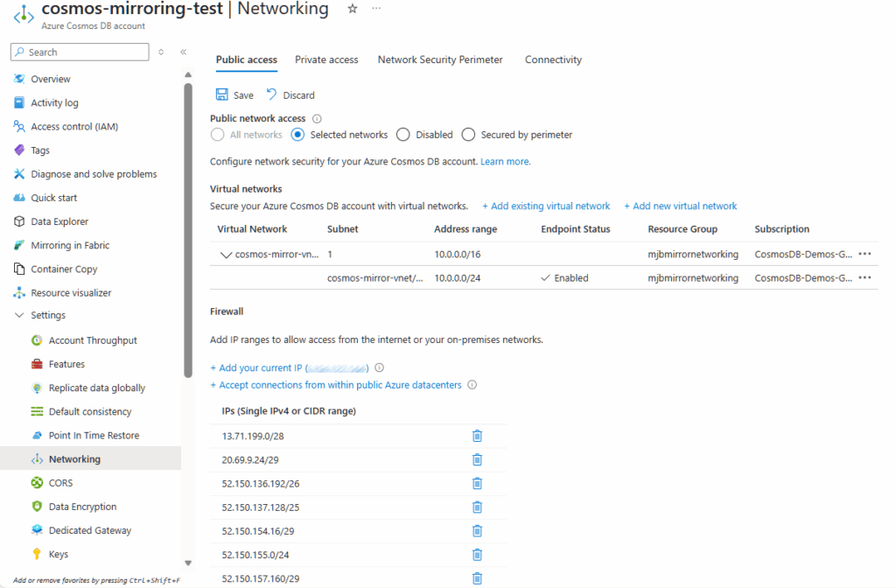This screenshot has width=896, height=588.
Task: Open Mirroring in Fabric page
Action: [70, 245]
